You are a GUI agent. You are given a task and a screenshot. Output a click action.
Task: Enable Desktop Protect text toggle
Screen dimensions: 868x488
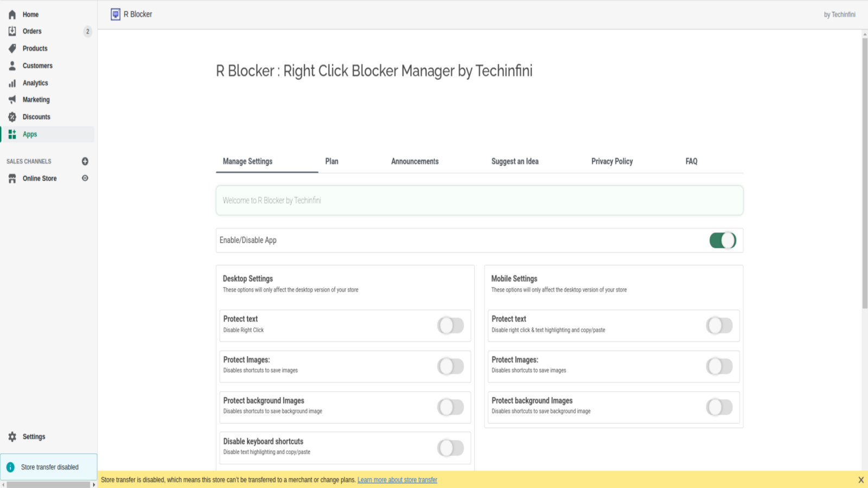[451, 325]
